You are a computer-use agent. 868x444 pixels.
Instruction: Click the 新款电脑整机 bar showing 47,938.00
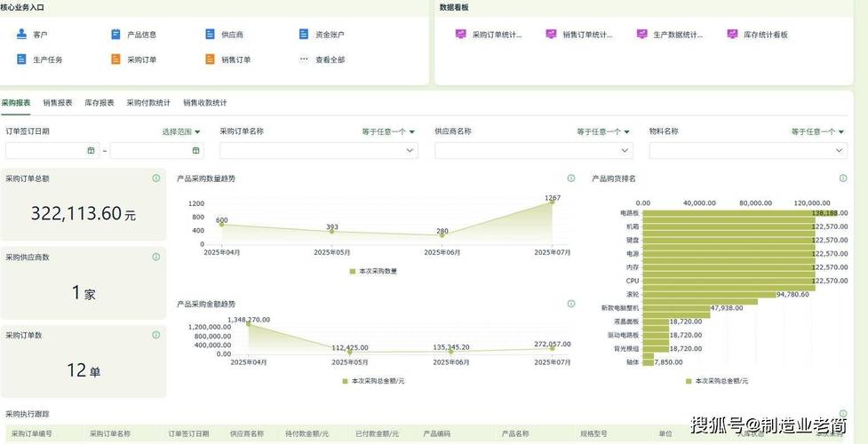(x=676, y=308)
